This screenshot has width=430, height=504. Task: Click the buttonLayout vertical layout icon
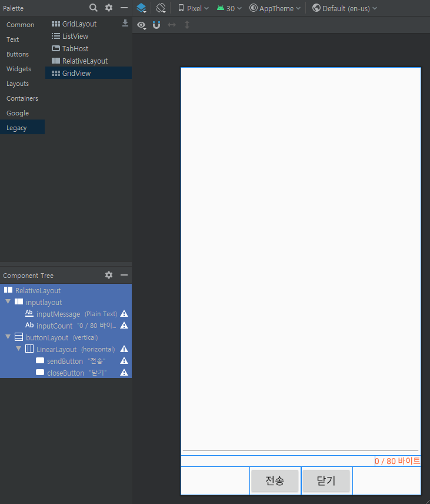[19, 337]
